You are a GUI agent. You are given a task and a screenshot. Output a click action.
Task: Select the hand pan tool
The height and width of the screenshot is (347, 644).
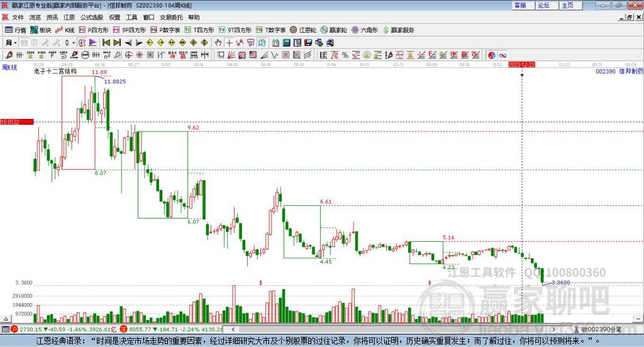tap(218, 43)
